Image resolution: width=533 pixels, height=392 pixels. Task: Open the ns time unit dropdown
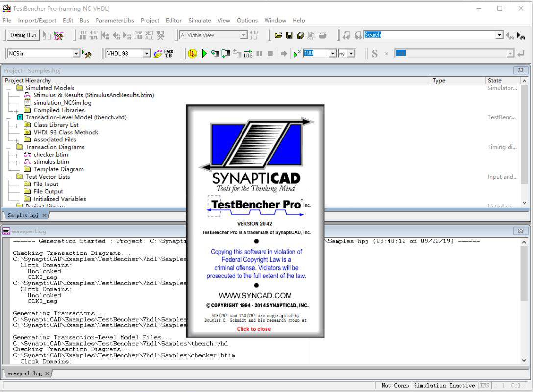coord(351,53)
